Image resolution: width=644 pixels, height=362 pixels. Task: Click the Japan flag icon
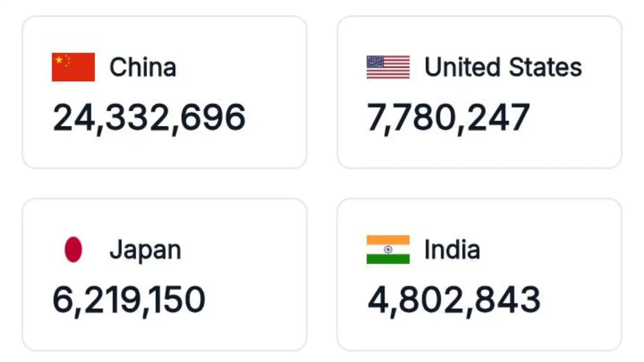[73, 249]
